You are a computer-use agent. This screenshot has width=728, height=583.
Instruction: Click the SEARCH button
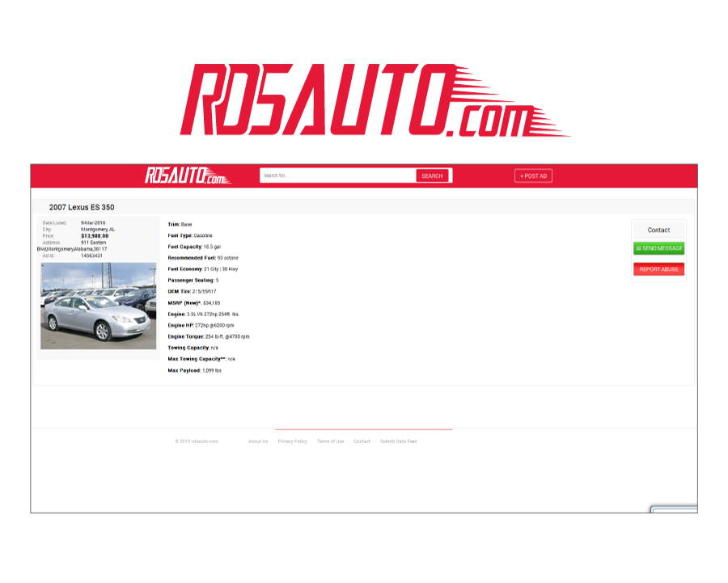click(x=432, y=176)
